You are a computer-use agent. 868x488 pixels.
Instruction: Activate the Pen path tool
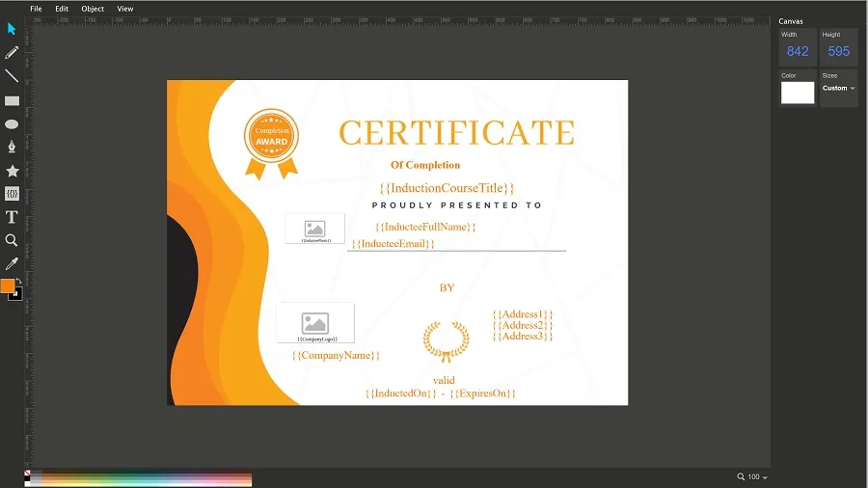(x=12, y=148)
